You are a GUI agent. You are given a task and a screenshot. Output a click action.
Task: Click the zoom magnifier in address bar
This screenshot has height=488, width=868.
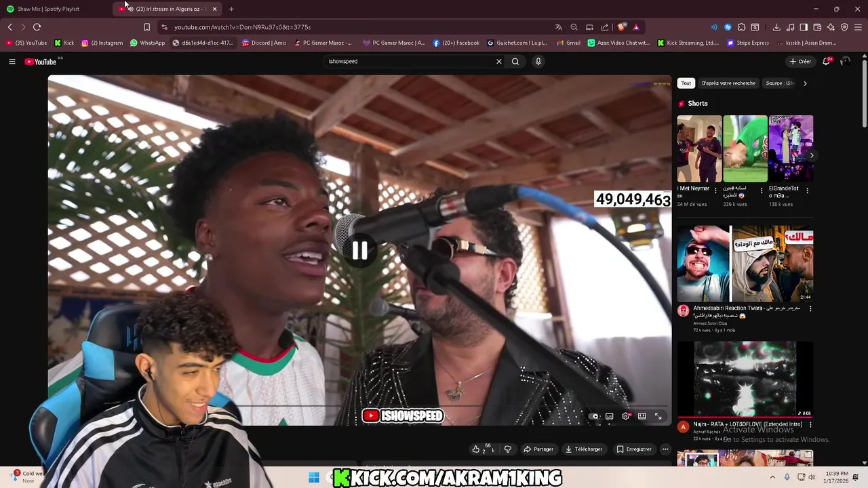pos(574,27)
